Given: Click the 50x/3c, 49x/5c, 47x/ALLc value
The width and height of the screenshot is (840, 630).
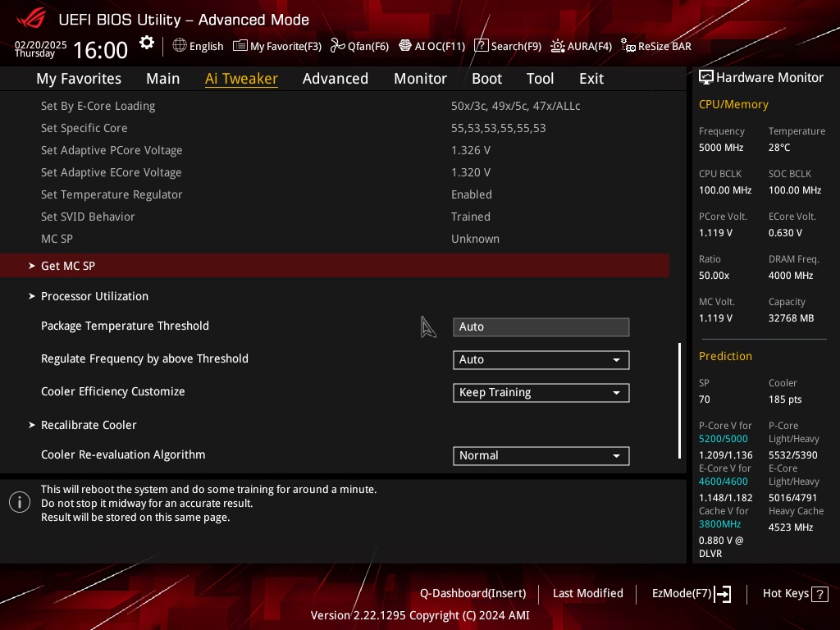Looking at the screenshot, I should (x=515, y=106).
